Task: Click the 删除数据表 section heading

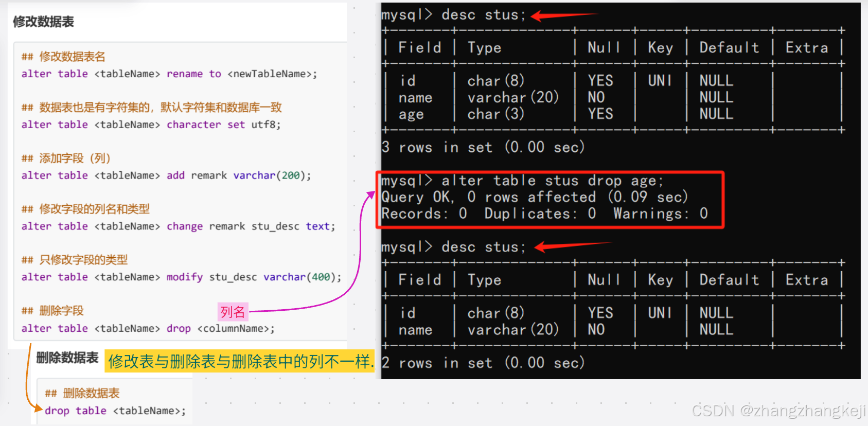Action: click(x=67, y=358)
